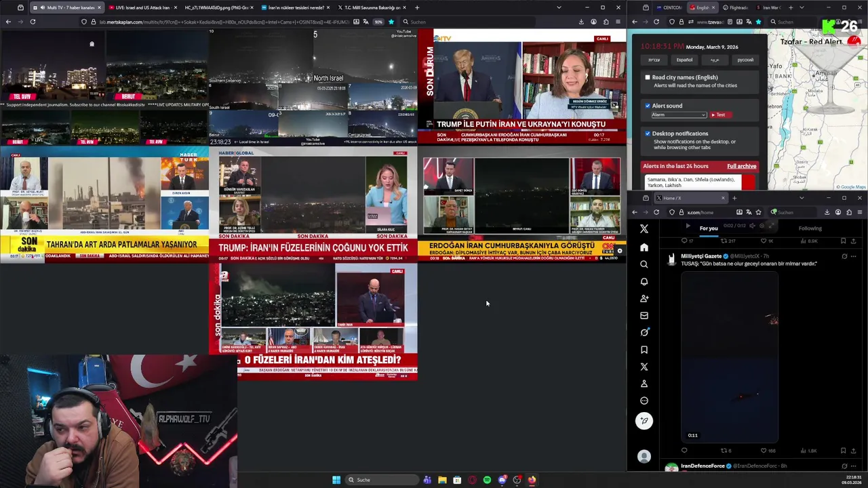Viewport: 868px width, 488px height.
Task: Set zoom level 90% in Multi TV address bar
Action: 378,22
